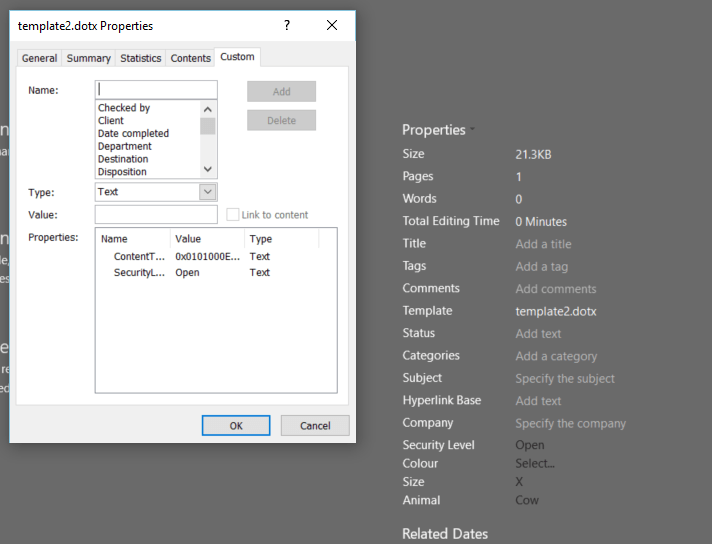Select 'Checked by' in the name list
712x544 pixels.
(x=124, y=108)
